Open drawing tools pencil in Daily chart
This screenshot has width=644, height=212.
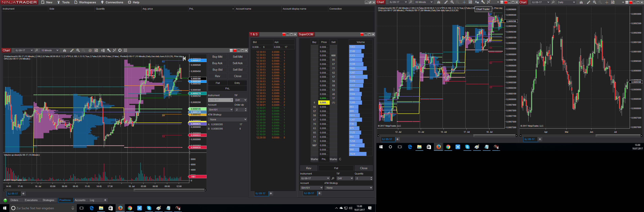pyautogui.click(x=589, y=2)
